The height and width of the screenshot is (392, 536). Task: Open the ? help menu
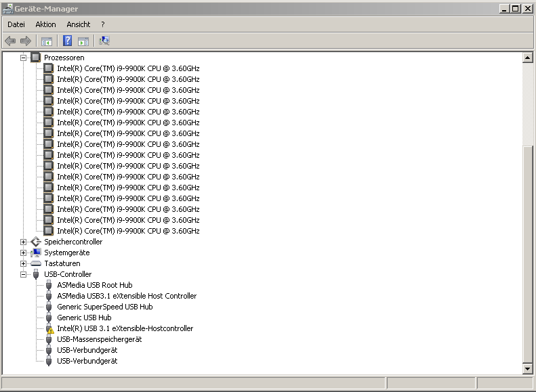pos(103,24)
